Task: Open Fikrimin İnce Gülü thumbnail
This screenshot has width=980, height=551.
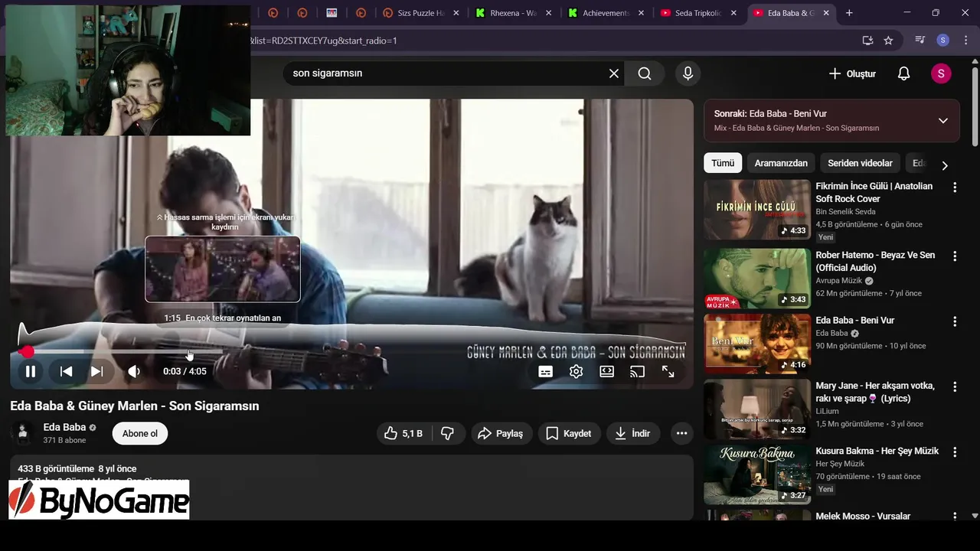Action: coord(756,209)
